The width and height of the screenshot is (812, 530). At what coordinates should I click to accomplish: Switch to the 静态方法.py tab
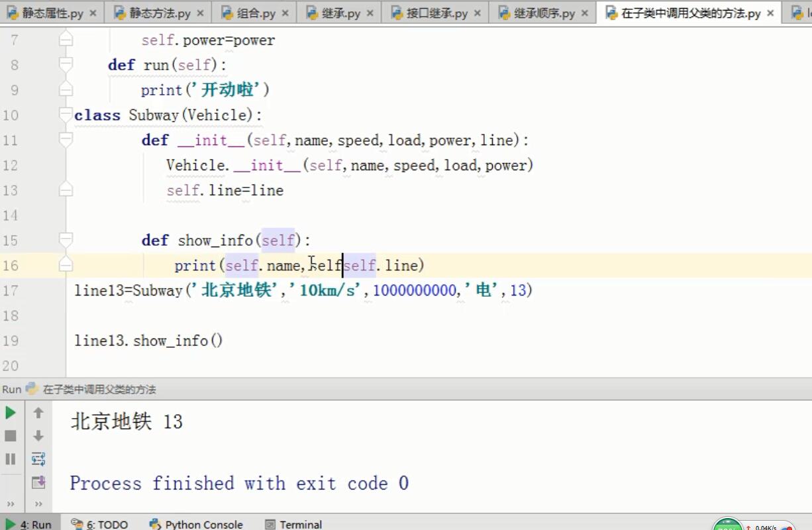(x=160, y=13)
